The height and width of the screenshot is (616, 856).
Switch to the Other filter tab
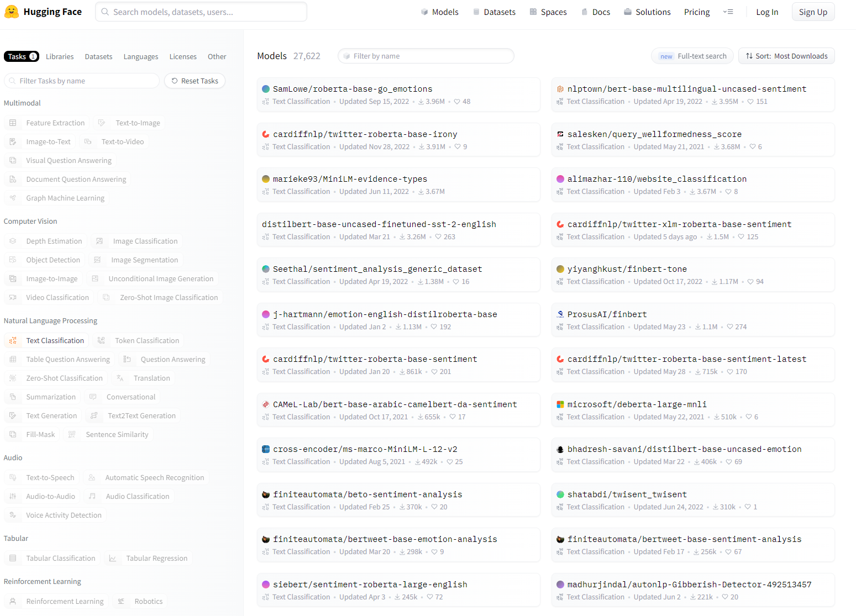[x=217, y=56]
